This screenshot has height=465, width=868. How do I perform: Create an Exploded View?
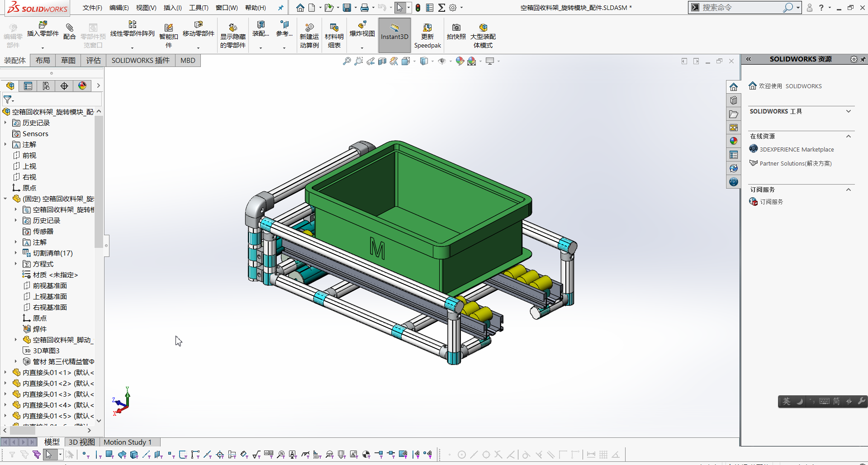362,30
